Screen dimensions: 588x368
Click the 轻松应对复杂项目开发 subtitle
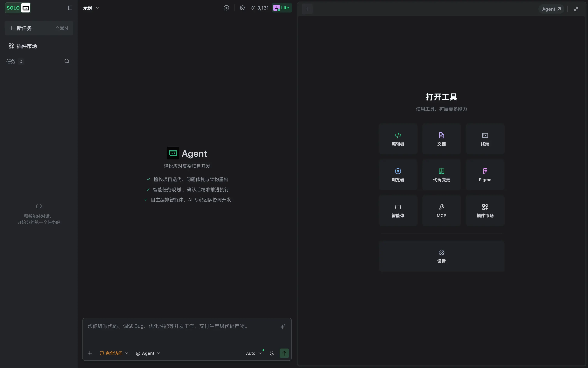[187, 166]
